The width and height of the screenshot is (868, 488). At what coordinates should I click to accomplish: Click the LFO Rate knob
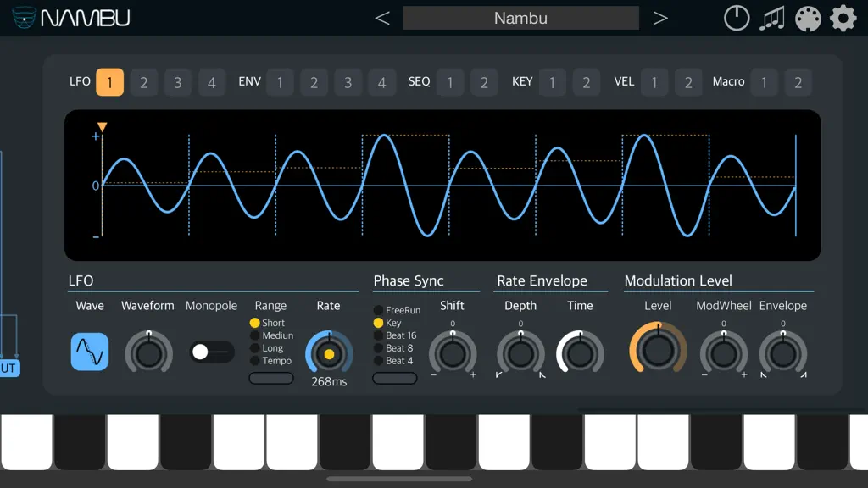[329, 353]
